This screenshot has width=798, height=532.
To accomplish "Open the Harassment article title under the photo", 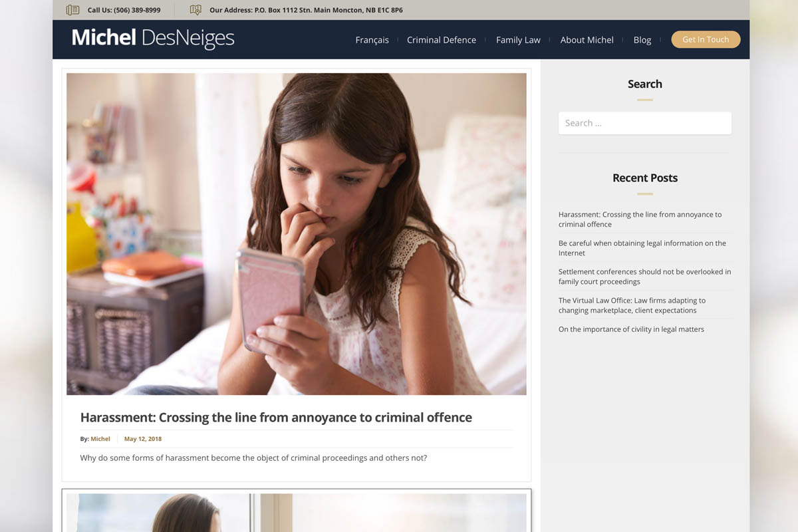I will [276, 418].
